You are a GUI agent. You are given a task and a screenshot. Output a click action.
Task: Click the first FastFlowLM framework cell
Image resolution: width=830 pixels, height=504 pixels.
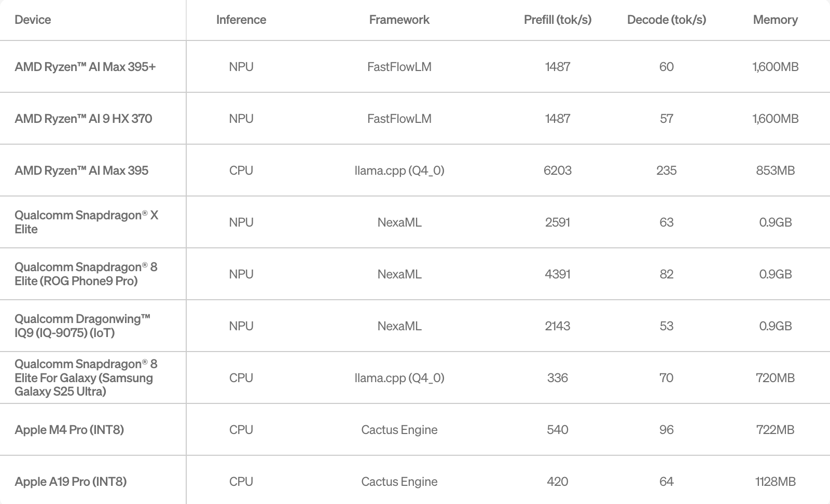(399, 67)
